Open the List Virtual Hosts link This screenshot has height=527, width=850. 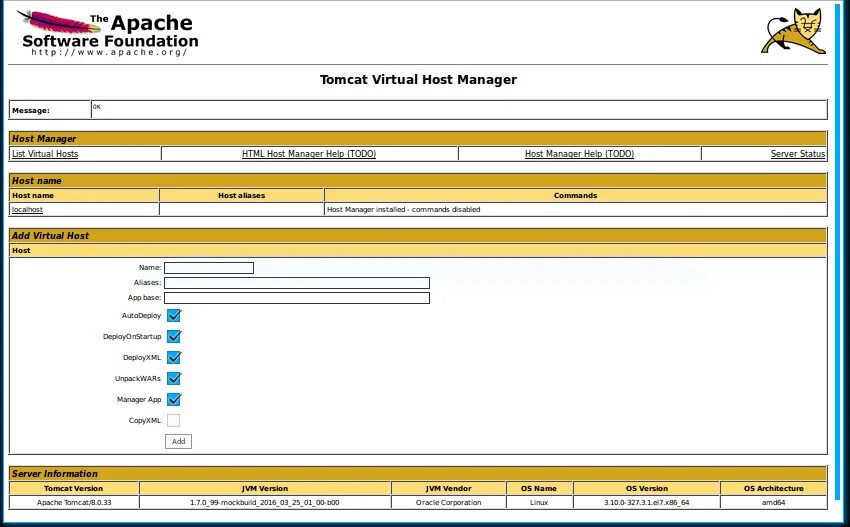pyautogui.click(x=45, y=154)
